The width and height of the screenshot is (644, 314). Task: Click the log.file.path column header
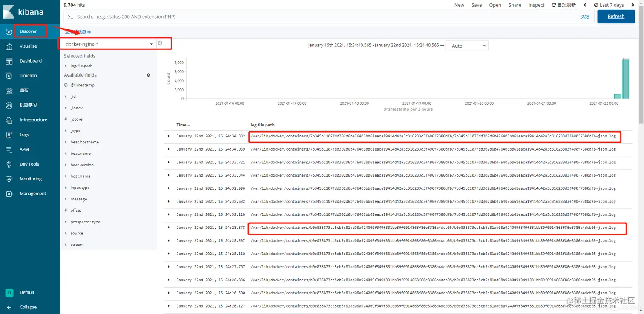click(262, 125)
